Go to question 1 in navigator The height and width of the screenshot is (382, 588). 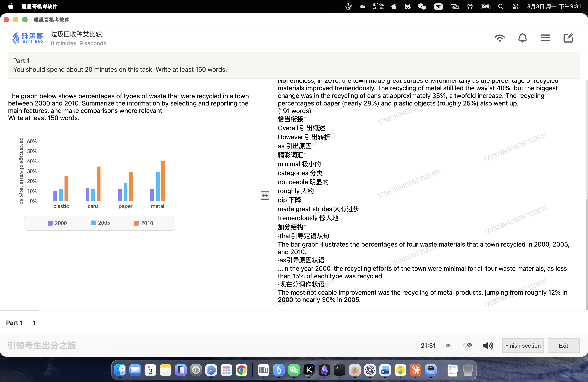34,323
